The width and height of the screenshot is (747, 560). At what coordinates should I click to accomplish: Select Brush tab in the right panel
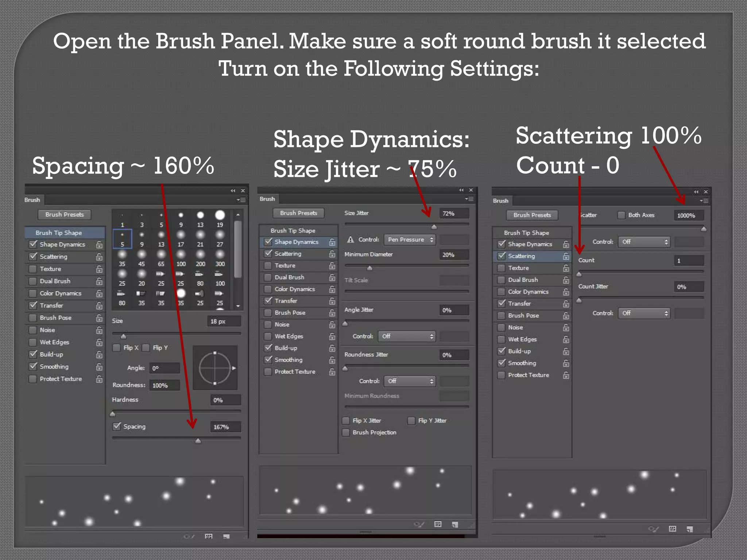pyautogui.click(x=501, y=201)
